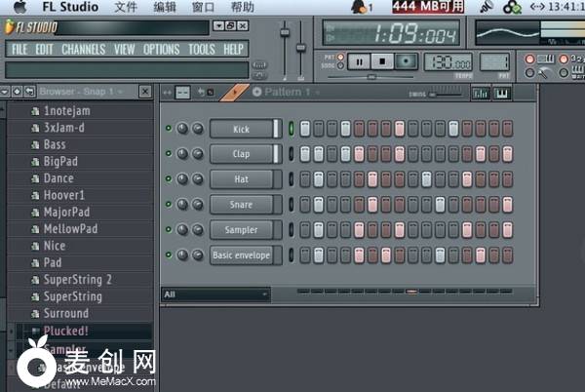This screenshot has height=392, width=585.
Task: Mute the Sampler channel with green light
Action: pos(169,229)
